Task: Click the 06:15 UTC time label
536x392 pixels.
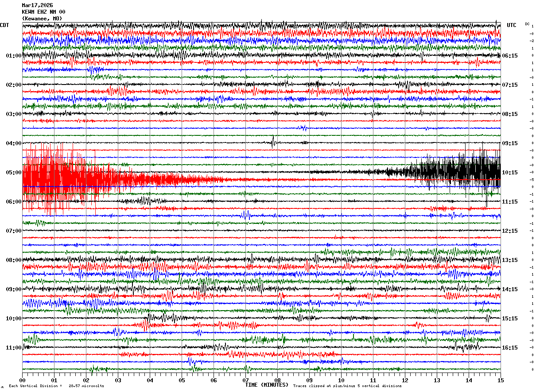Action: tap(510, 56)
